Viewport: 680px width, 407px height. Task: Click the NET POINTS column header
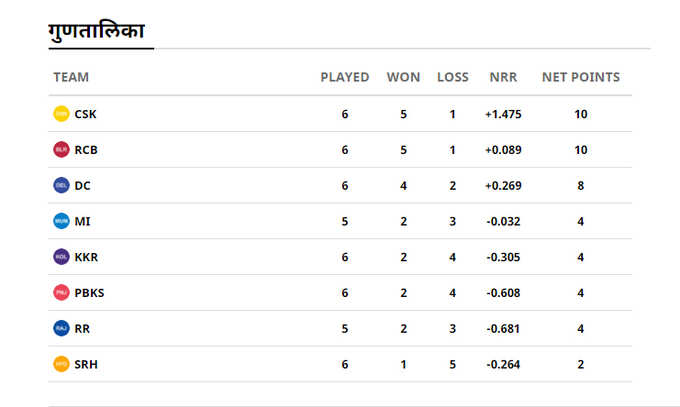(x=581, y=77)
